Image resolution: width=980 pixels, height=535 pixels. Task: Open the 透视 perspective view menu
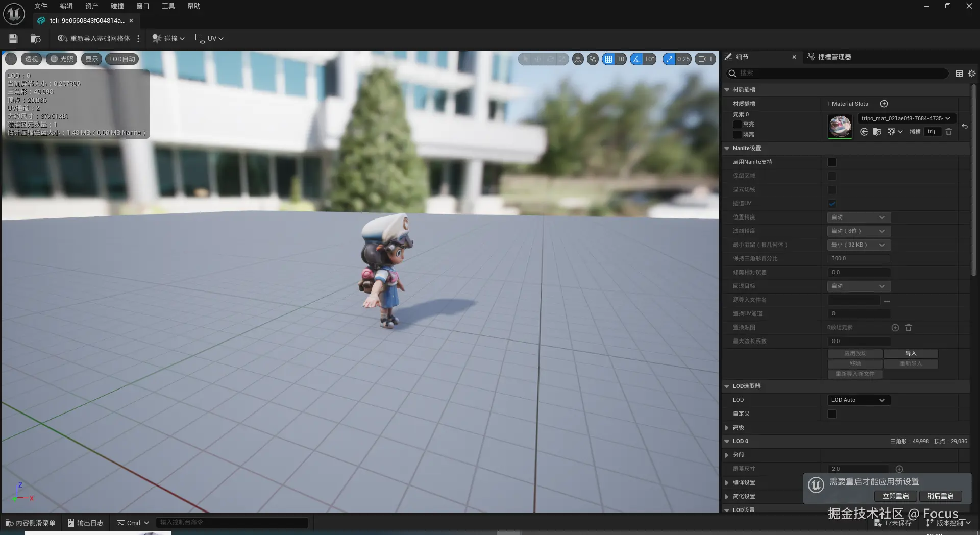31,59
